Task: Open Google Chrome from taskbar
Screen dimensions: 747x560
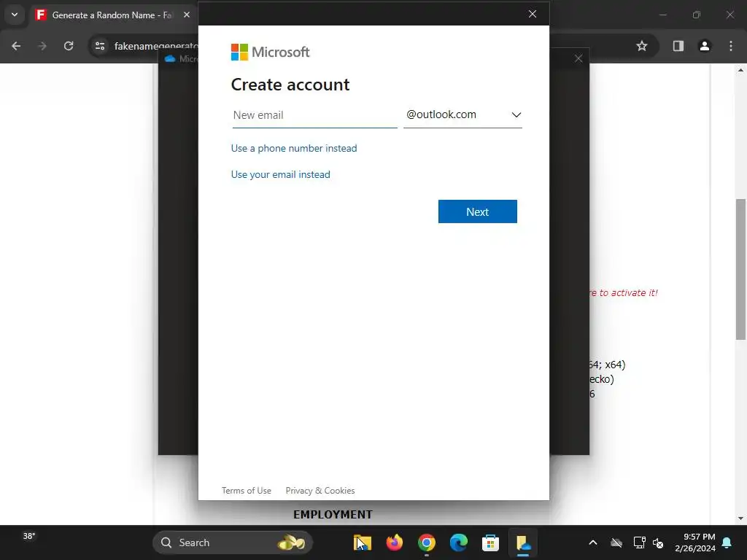Action: click(426, 542)
